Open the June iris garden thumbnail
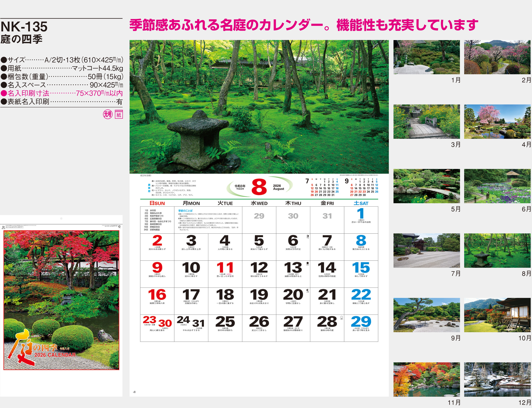532x408 pixels. click(497, 186)
